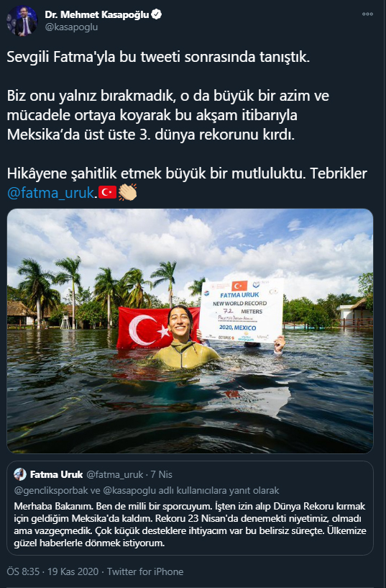Open Dr. Mehmet Kasapoğlu's profile avatar
Screen dimensions: 386x588
click(x=22, y=22)
